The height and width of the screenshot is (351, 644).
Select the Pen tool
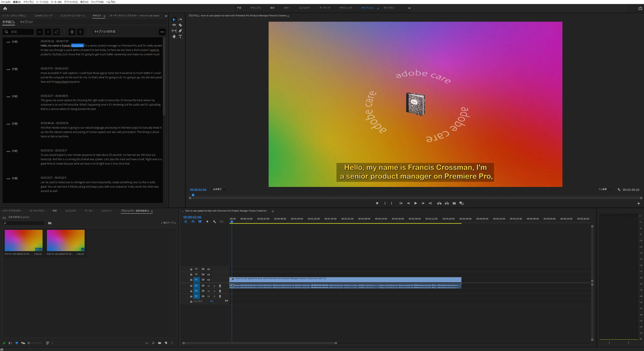180,31
